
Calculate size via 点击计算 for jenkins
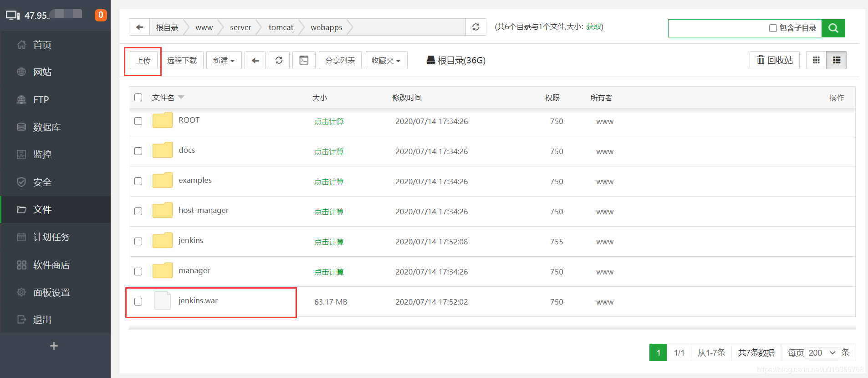(329, 242)
